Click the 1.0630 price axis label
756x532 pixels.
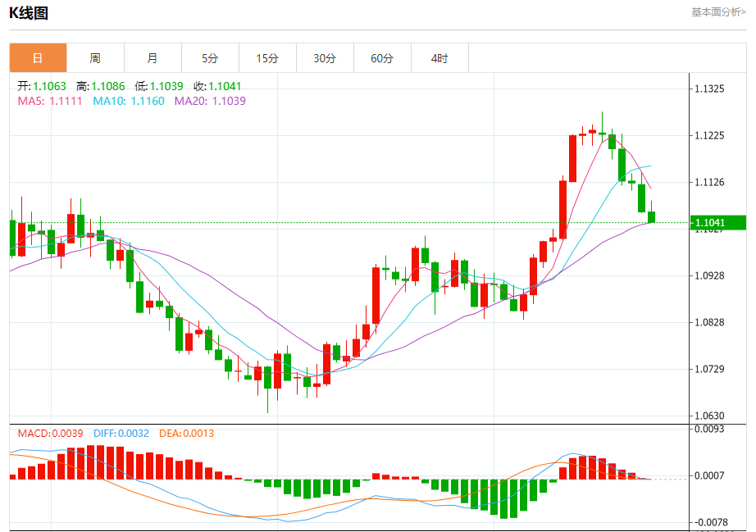coord(709,416)
